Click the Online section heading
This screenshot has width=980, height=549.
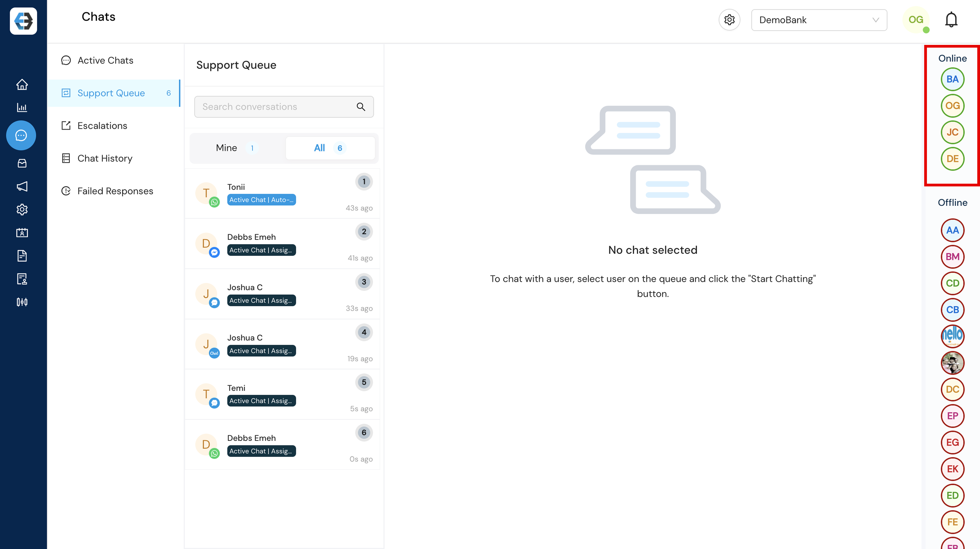click(x=952, y=59)
